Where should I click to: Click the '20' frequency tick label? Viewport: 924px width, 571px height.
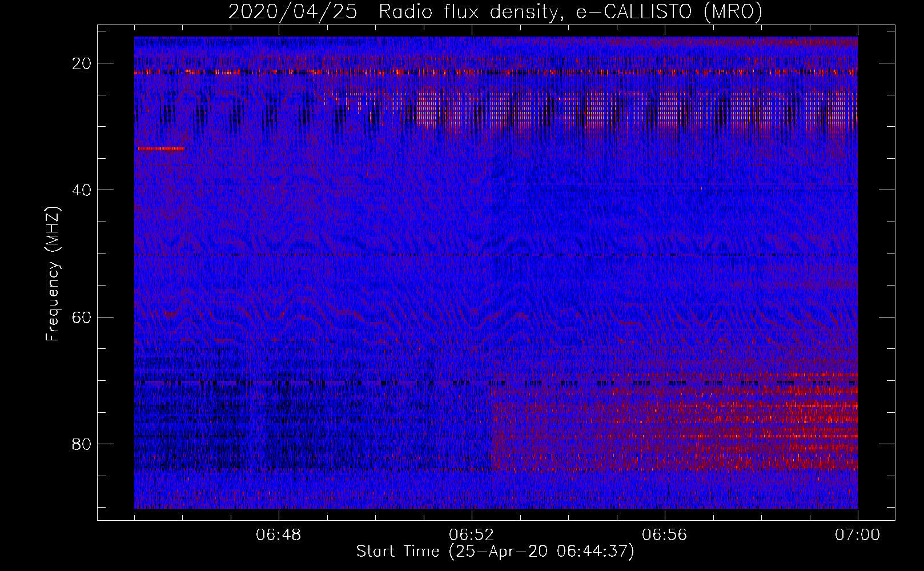[x=82, y=63]
